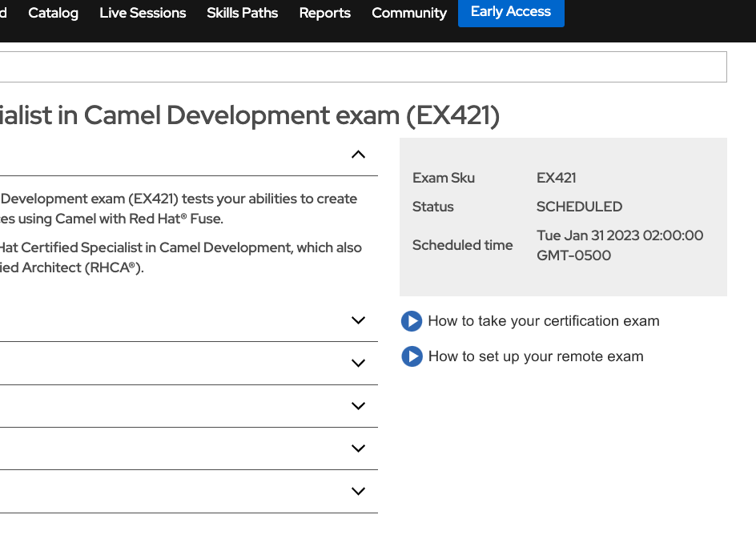Click the blue Early Access button
Viewport: 756px width, 539px height.
[511, 12]
